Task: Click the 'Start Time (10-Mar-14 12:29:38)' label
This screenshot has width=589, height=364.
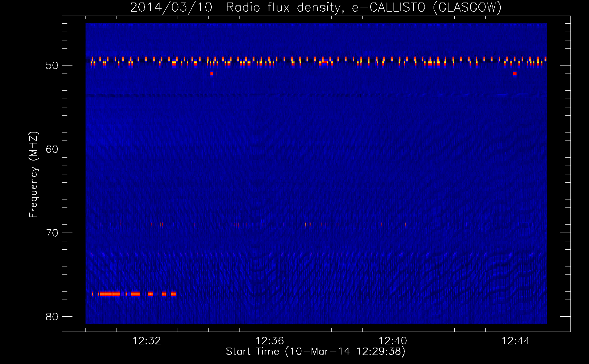Action: coord(316,352)
